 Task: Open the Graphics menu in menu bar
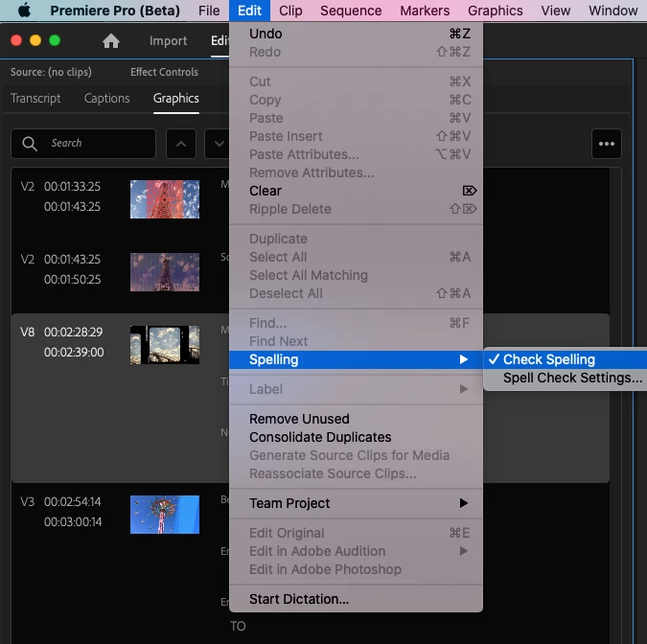(496, 11)
